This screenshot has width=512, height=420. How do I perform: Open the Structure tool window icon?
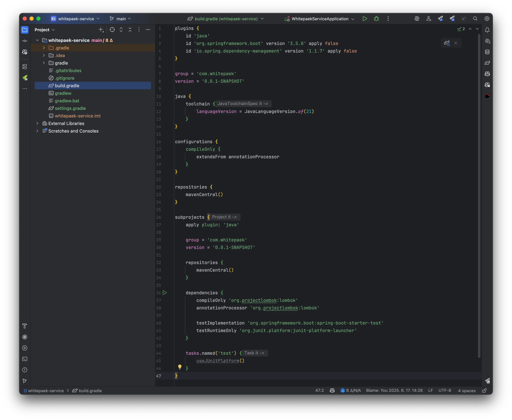coord(25,66)
